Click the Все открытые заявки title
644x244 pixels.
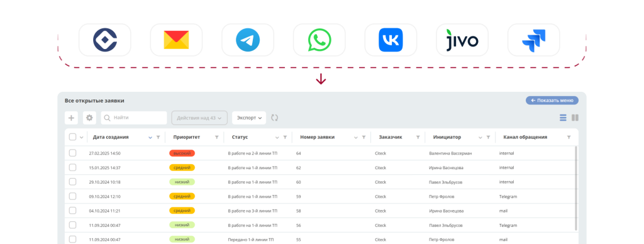[94, 101]
